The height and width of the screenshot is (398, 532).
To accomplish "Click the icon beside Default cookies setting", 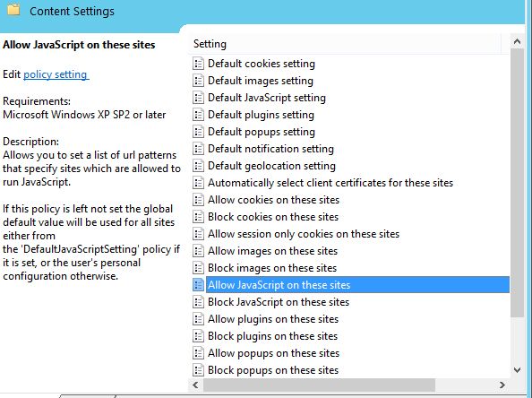I will click(198, 64).
